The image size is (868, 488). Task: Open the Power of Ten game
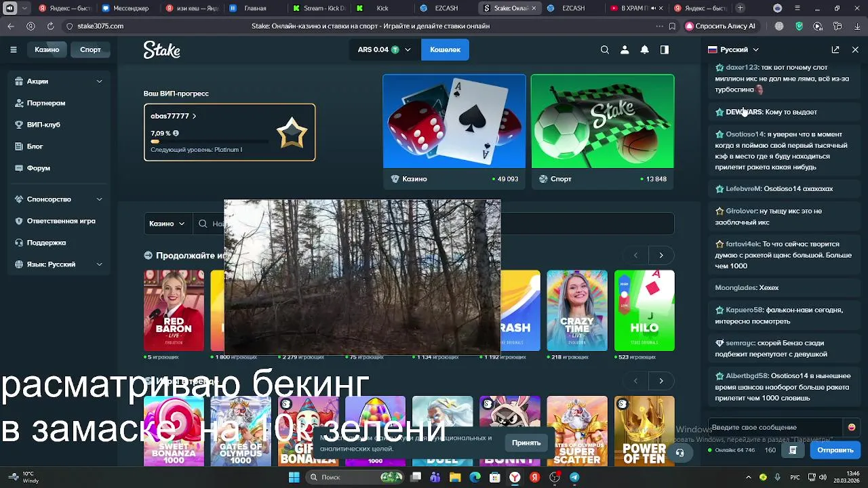pos(644,431)
